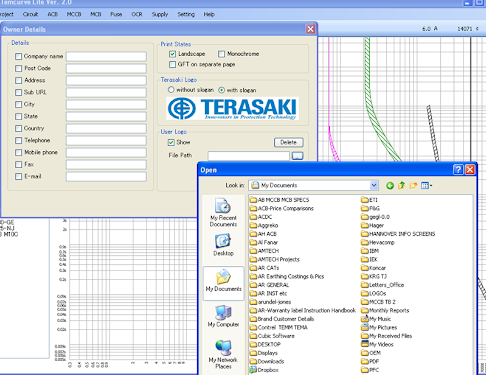The width and height of the screenshot is (486, 375).
Task: Select the Downloads folder
Action: click(x=267, y=361)
